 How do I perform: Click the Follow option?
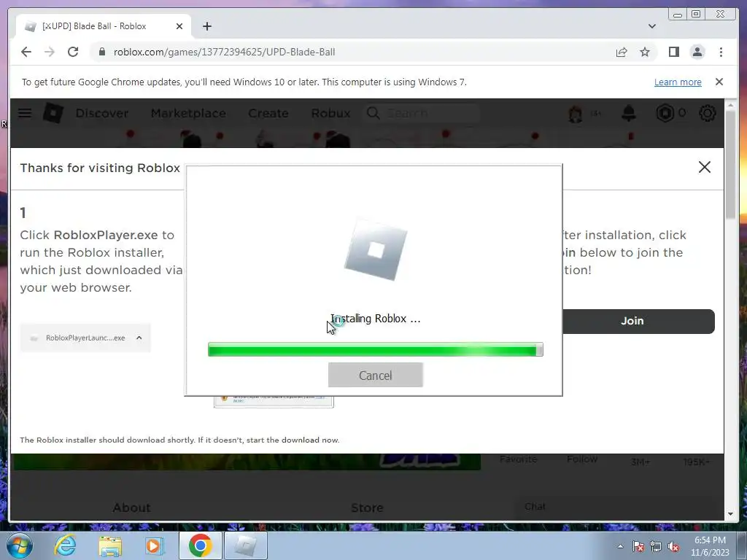click(581, 459)
